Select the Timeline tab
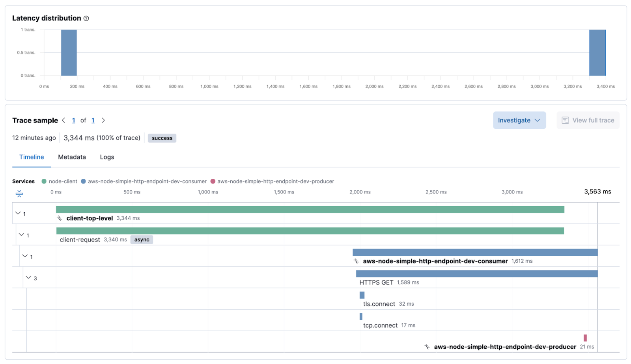This screenshot has height=364, width=631. pyautogui.click(x=32, y=157)
